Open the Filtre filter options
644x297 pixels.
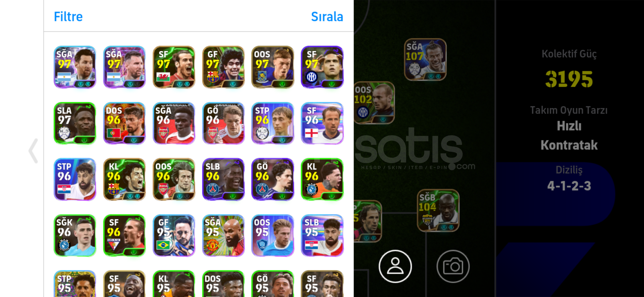(68, 16)
